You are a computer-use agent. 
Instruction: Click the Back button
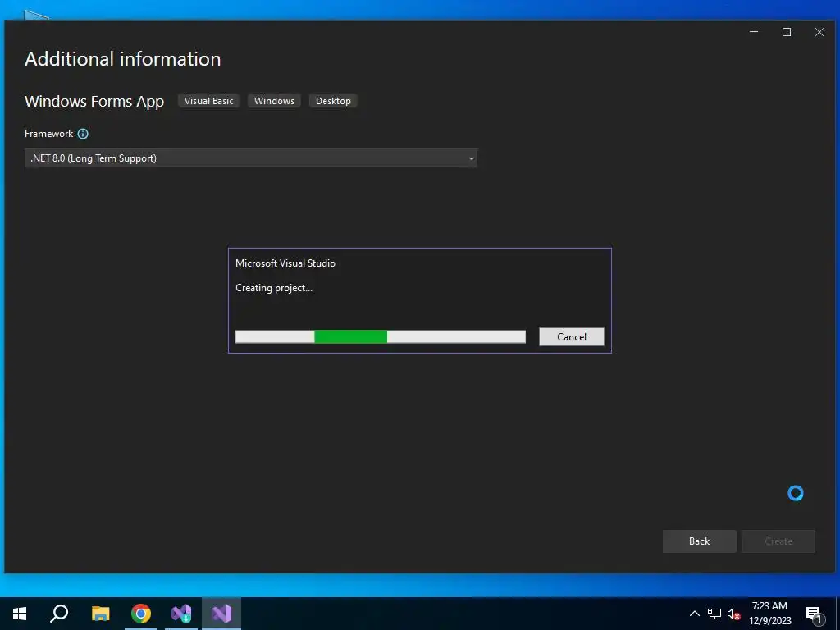tap(699, 541)
